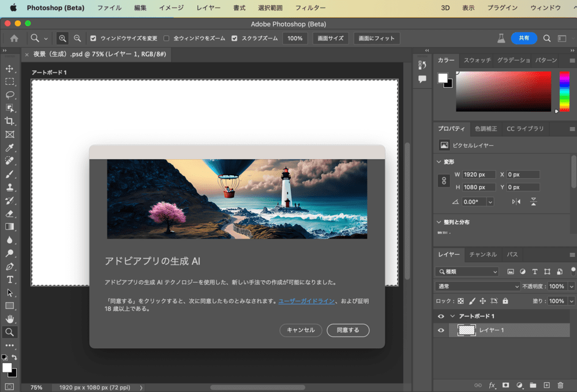The image size is (577, 392).
Task: Collapse the Align and Distribute section
Action: 439,222
